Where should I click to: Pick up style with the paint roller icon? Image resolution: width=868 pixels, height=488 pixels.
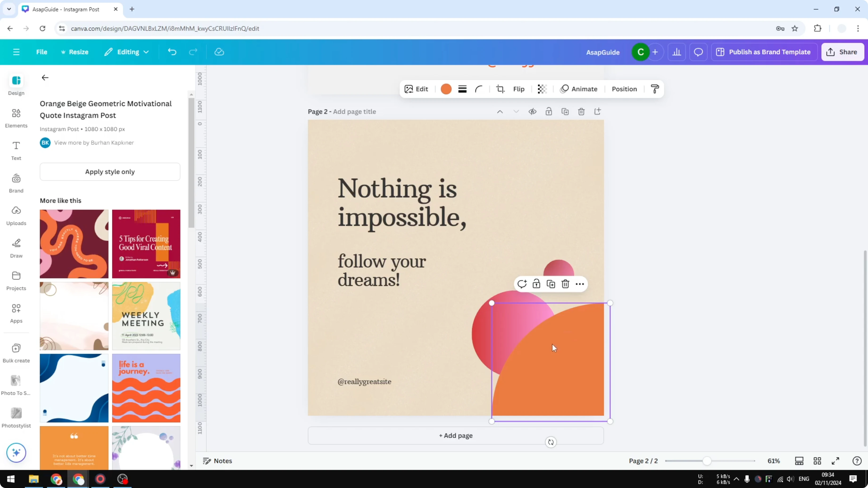[654, 89]
